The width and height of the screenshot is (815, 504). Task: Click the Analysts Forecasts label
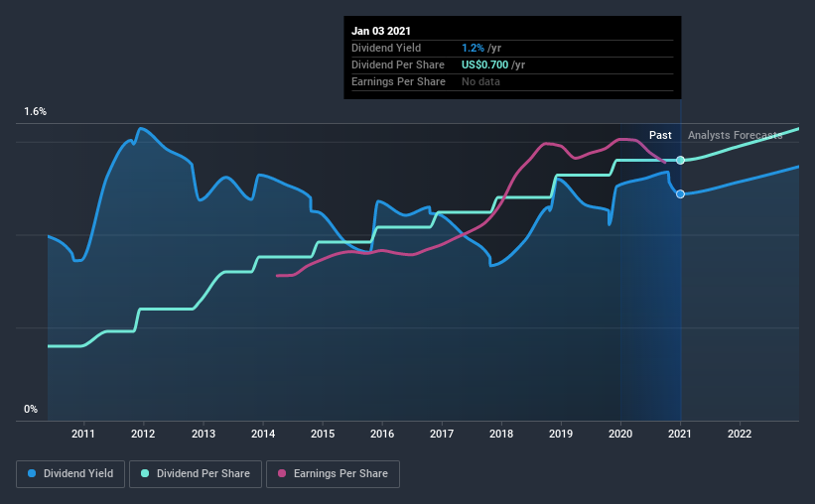pos(735,135)
